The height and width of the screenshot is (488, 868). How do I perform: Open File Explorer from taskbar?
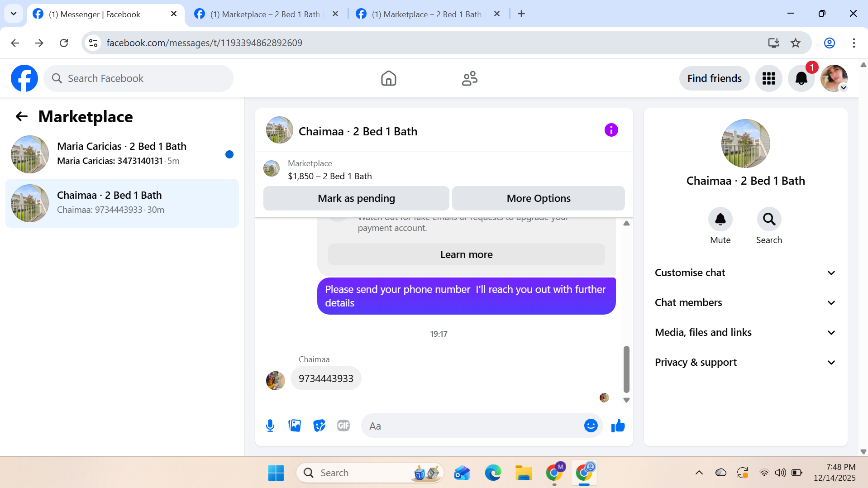point(524,473)
